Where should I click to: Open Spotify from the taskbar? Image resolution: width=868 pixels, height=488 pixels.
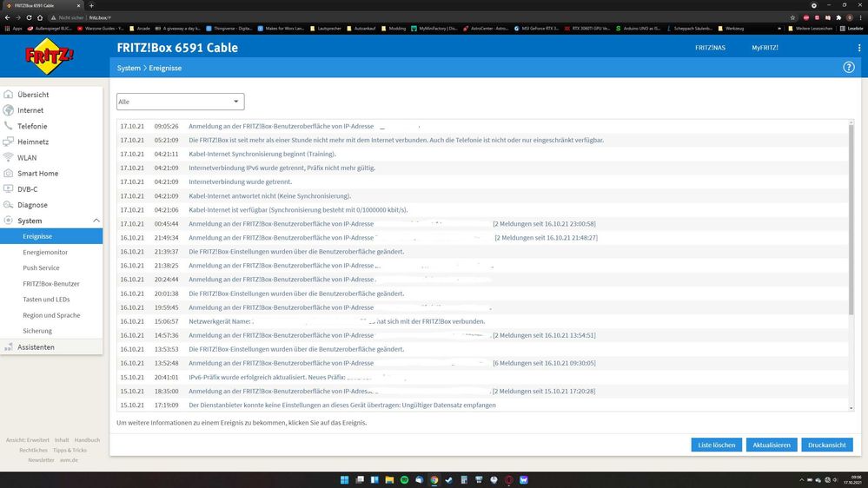tap(404, 479)
